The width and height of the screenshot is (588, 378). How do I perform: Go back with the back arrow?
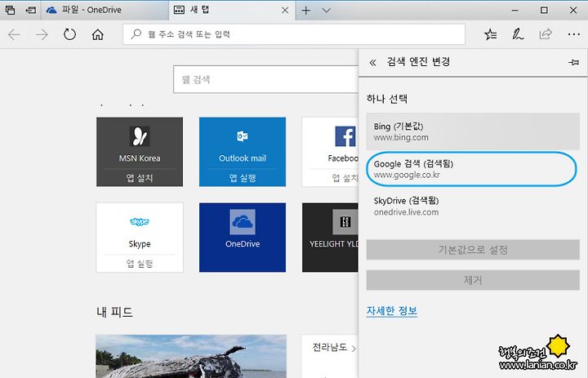14,35
